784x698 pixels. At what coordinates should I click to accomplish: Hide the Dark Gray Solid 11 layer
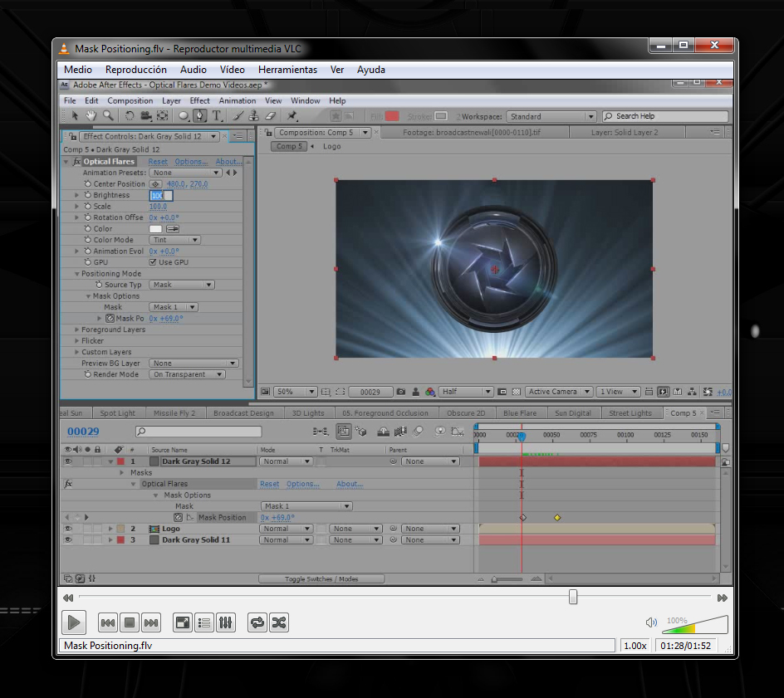point(68,540)
